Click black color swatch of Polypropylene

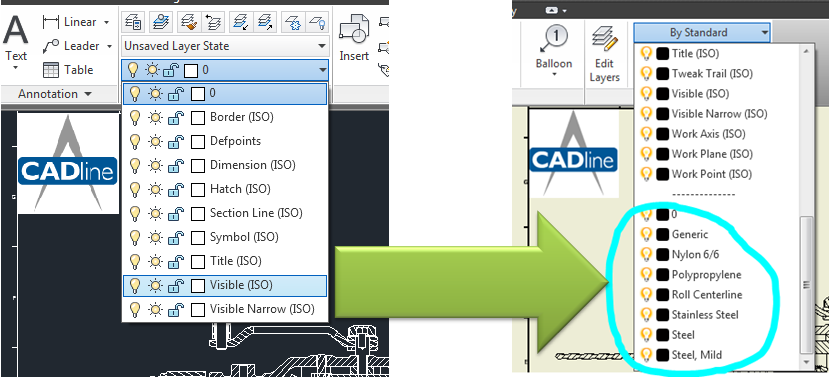pos(662,274)
